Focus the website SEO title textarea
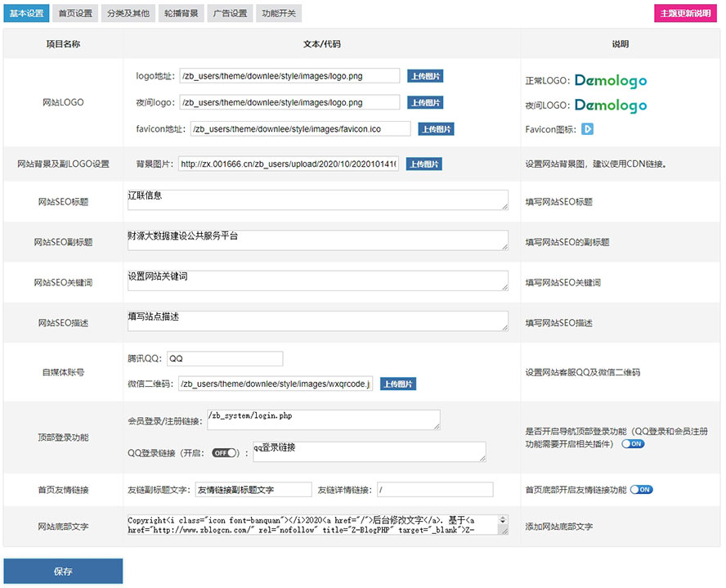This screenshot has height=588, width=726. click(317, 201)
